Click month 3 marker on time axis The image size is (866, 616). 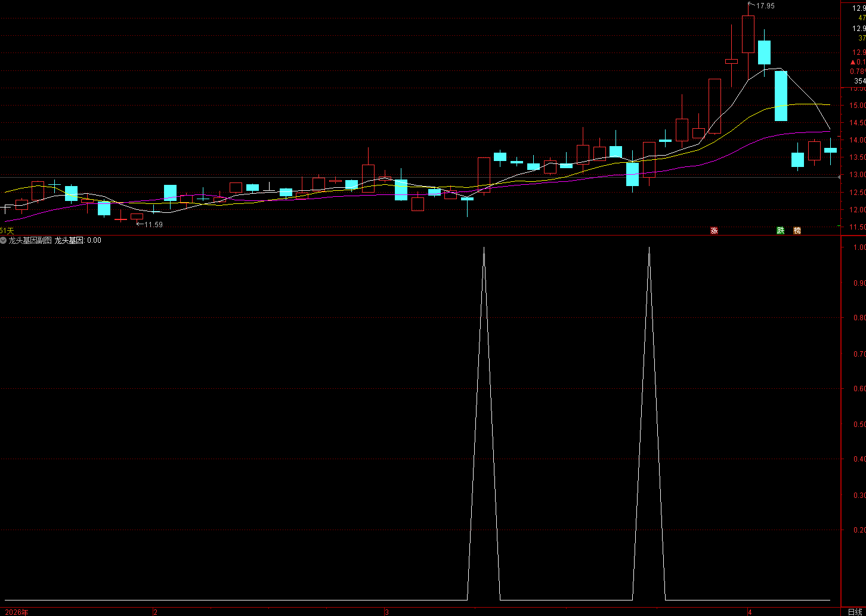(386, 612)
